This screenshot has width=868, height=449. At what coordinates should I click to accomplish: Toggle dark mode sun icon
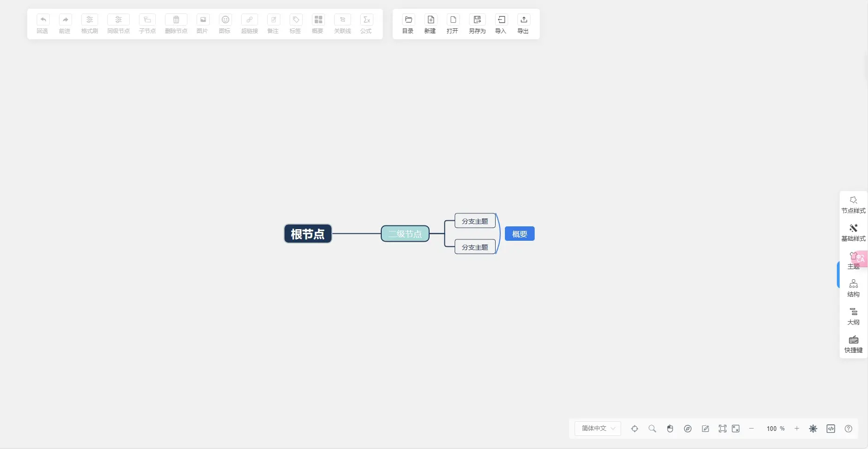(813, 429)
